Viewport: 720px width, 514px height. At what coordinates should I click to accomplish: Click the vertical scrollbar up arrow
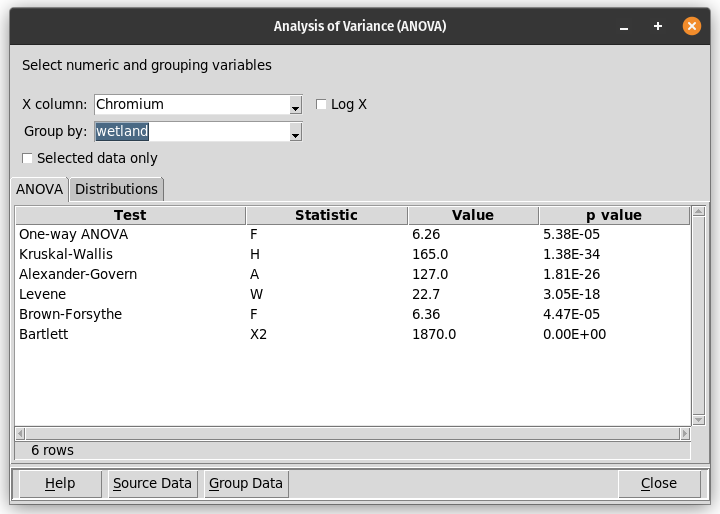click(698, 211)
